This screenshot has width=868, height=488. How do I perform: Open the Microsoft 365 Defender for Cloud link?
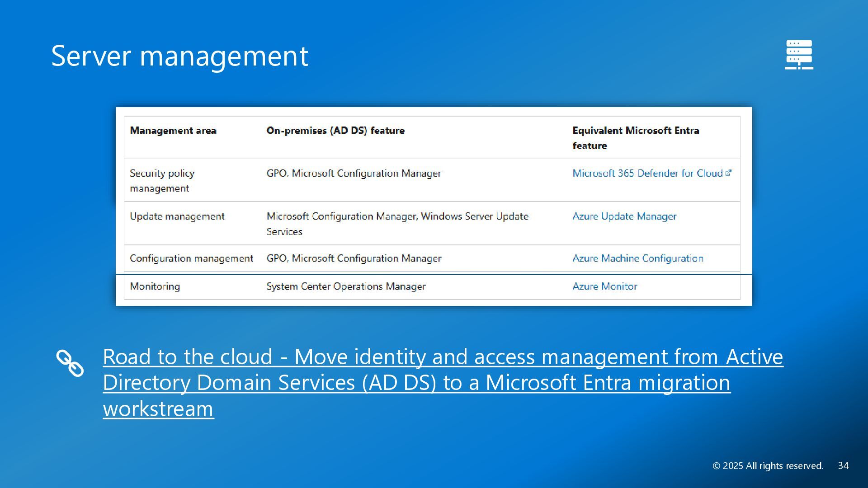coord(647,173)
